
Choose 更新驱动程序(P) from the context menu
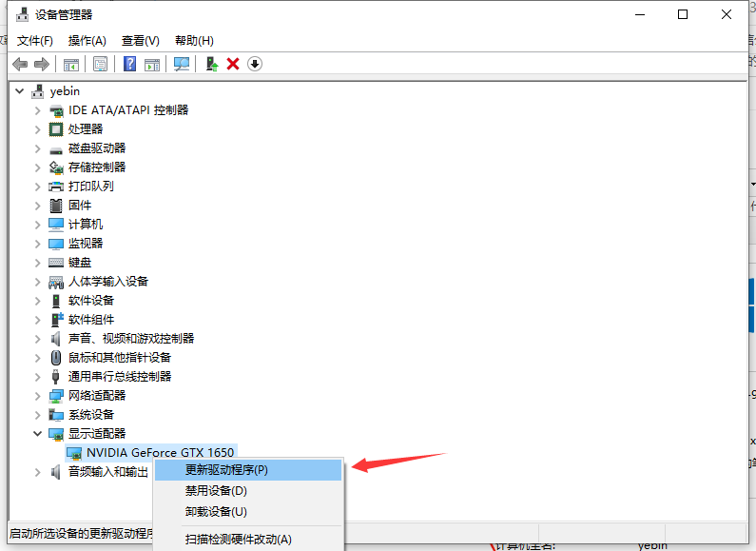tap(226, 470)
